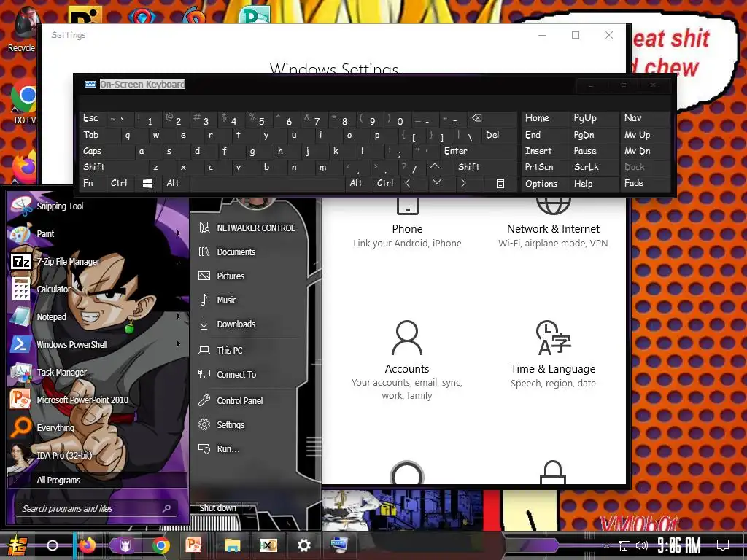
Task: Click the menu/context key on keyboard
Action: 500,183
